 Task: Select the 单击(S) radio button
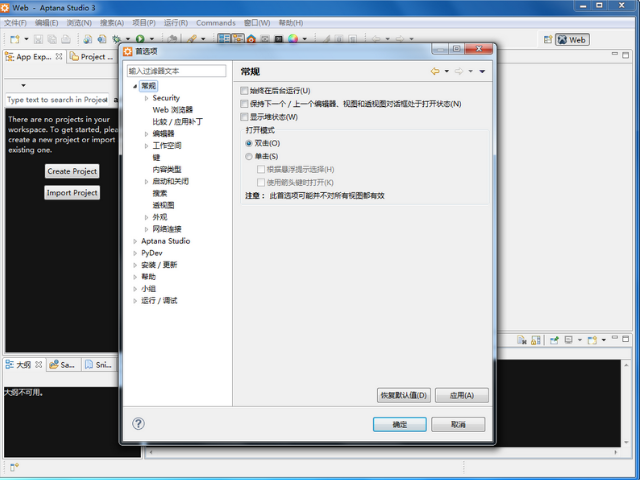coord(249,156)
